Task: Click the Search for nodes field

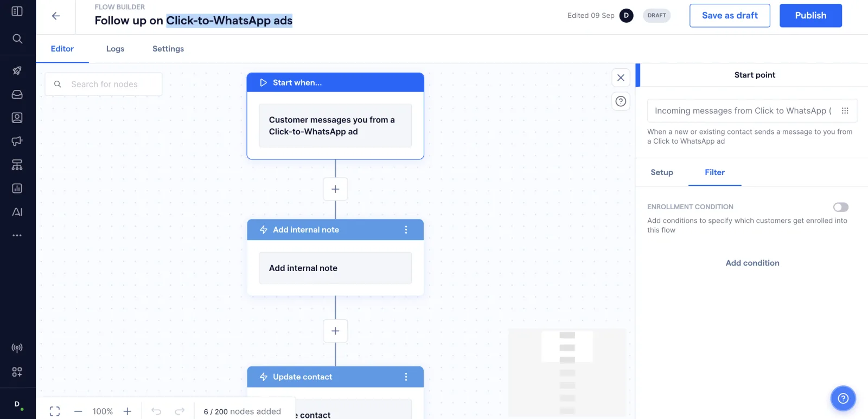Action: click(x=104, y=84)
